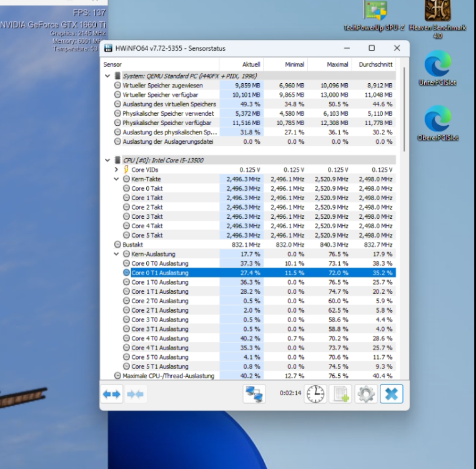Viewport: 476px width, 469px height.
Task: Click the Aktuell column header
Action: coord(241,64)
